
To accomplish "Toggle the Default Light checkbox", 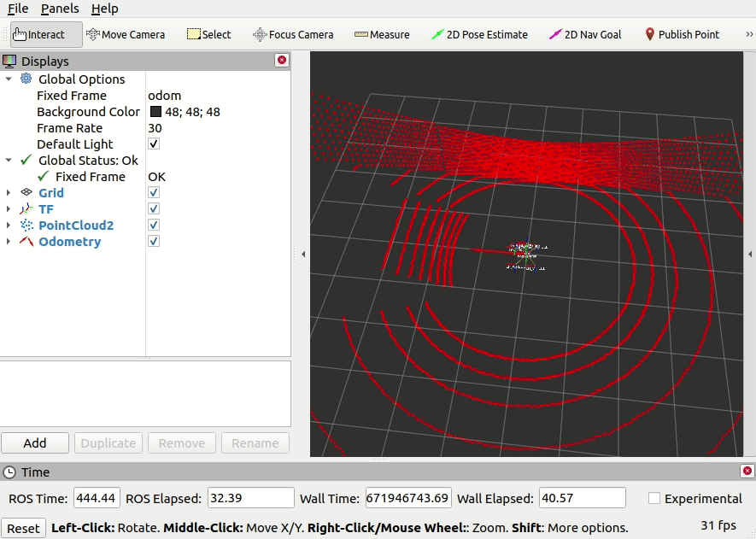I will 154,144.
